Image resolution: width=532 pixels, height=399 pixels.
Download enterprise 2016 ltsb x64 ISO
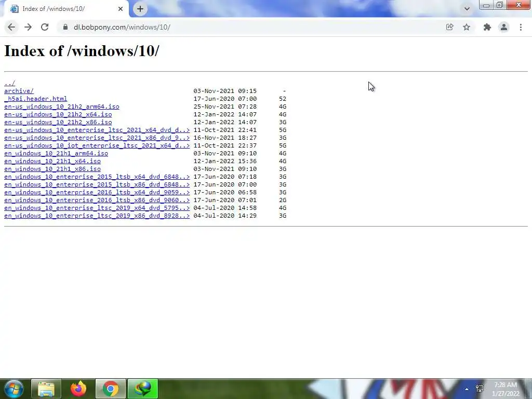tap(97, 192)
